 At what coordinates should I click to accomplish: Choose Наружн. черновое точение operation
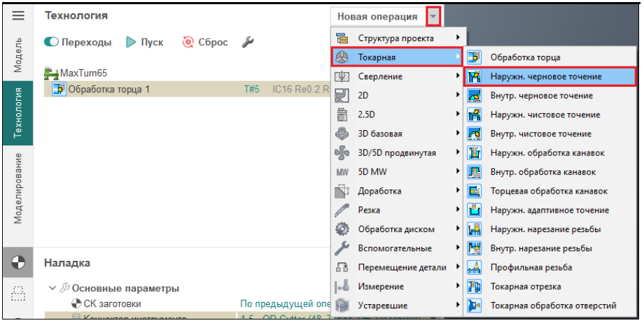pos(546,76)
